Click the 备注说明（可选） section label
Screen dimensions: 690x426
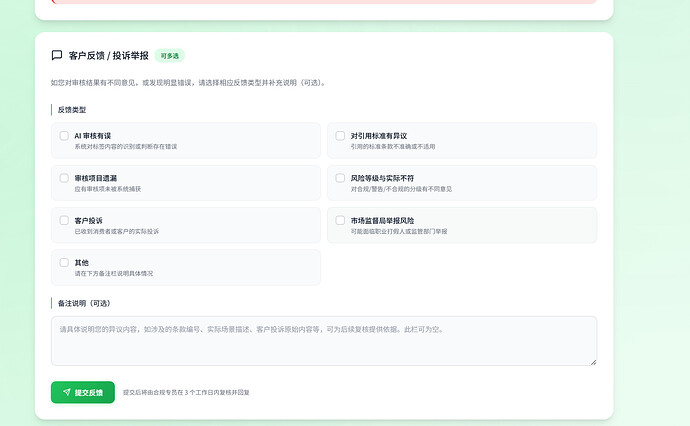pos(84,303)
